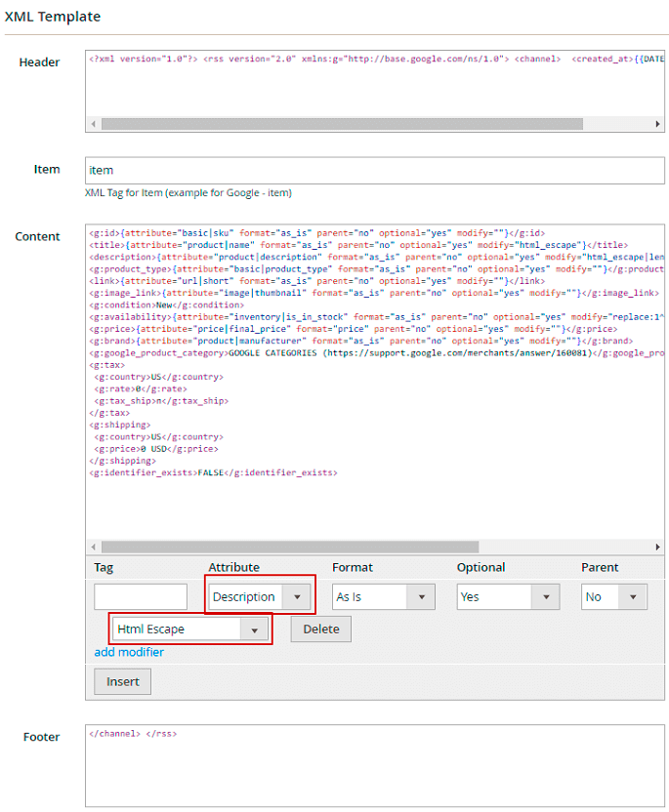Open the Parent dropdown set to No
The width and height of the screenshot is (669, 812).
click(613, 596)
